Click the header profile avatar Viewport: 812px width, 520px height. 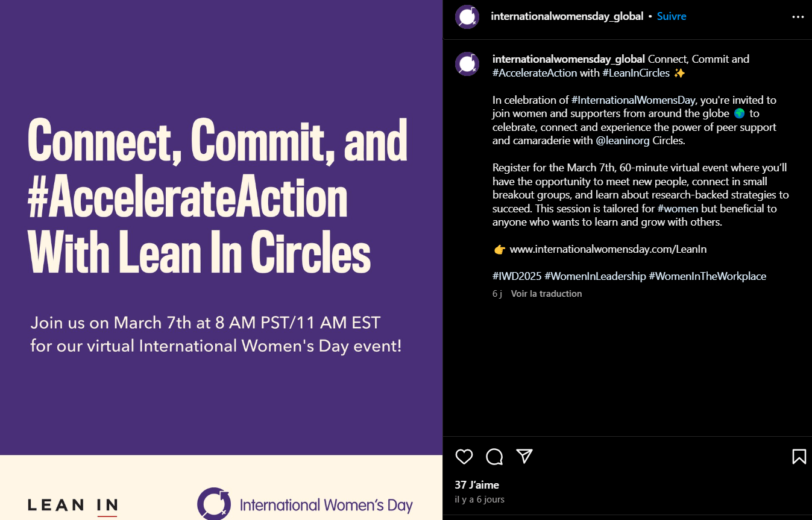467,17
